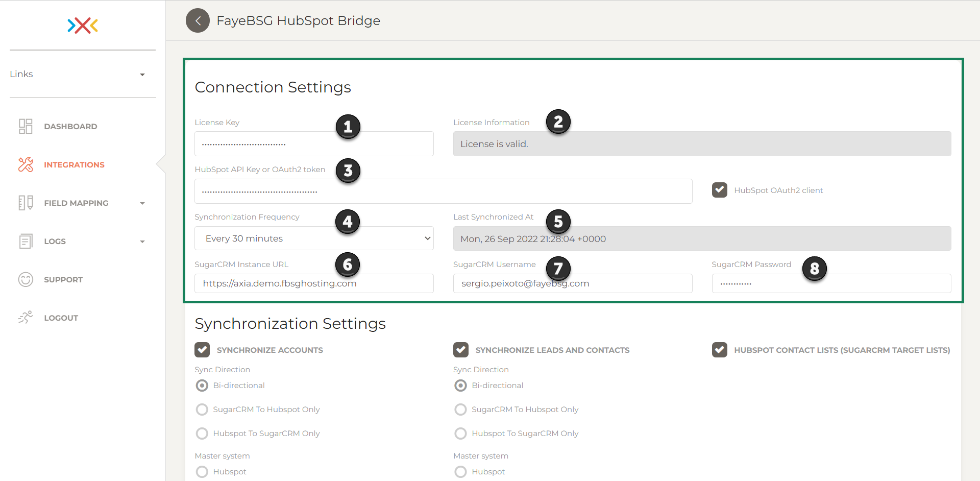Select the Integrations sidebar icon

coord(26,164)
